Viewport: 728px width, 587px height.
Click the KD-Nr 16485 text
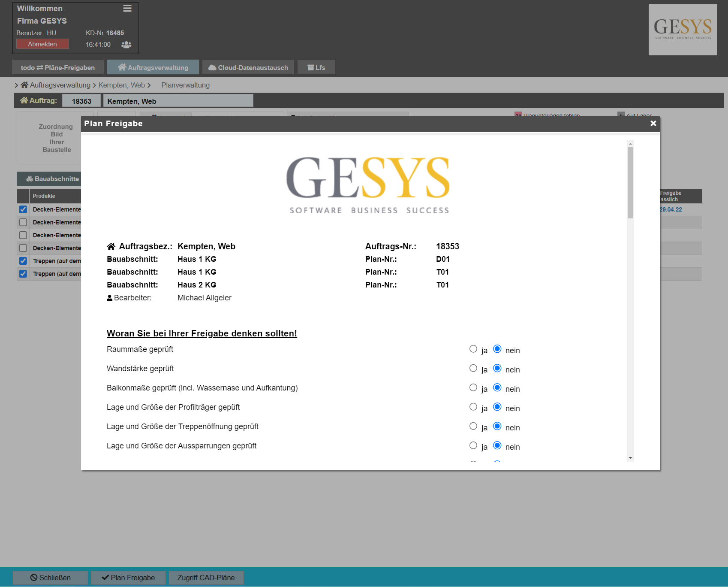105,33
